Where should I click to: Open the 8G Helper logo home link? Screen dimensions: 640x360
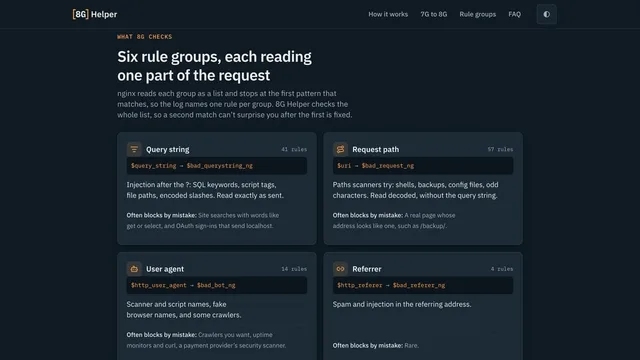(x=95, y=14)
